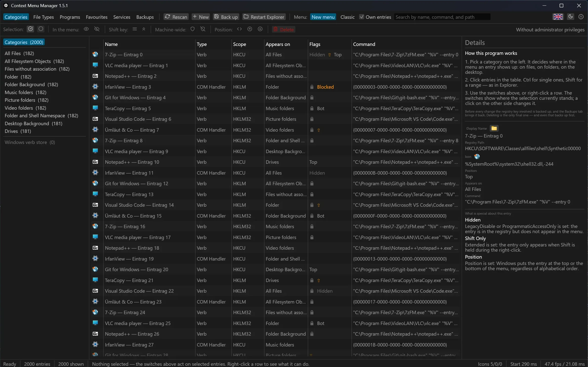Viewport: 588px width, 367px height.
Task: Switch to the New menu mode
Action: (323, 17)
